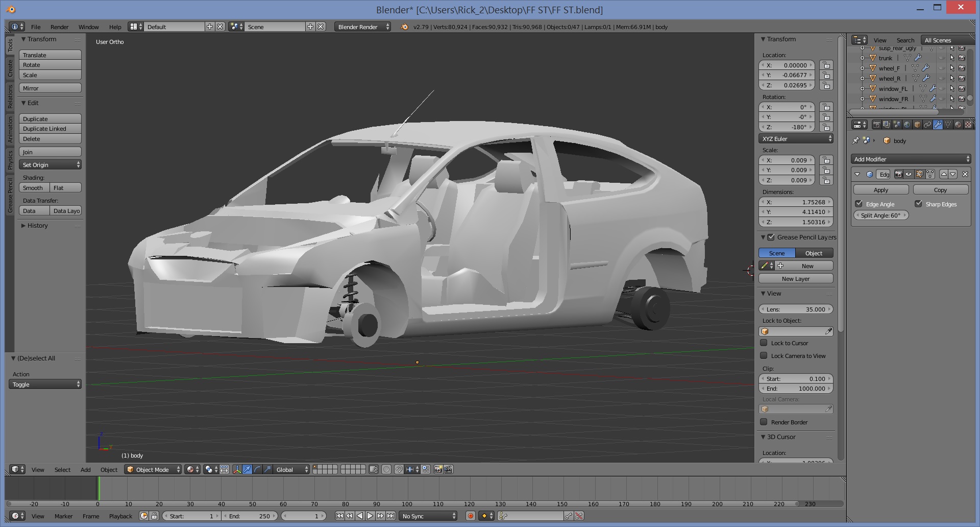
Task: Open the Render properties tab
Action: click(877, 125)
